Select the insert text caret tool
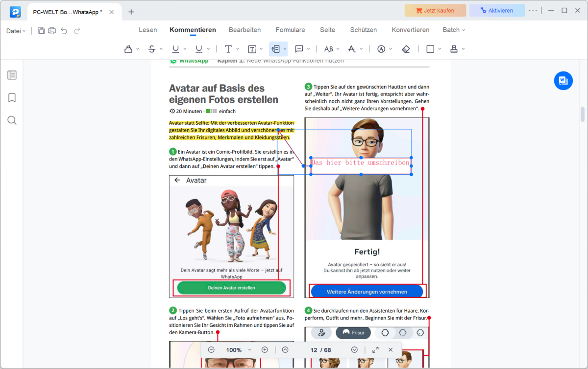 pyautogui.click(x=352, y=49)
